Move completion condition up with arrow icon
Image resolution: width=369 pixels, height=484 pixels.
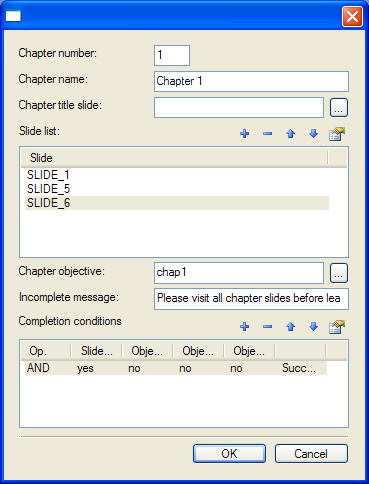point(291,326)
